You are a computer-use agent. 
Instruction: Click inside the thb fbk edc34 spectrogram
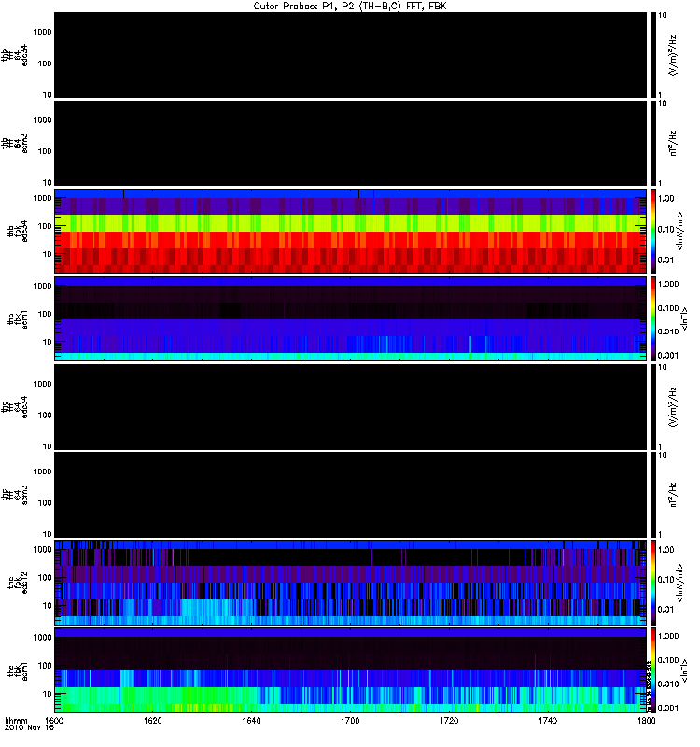tap(350, 231)
